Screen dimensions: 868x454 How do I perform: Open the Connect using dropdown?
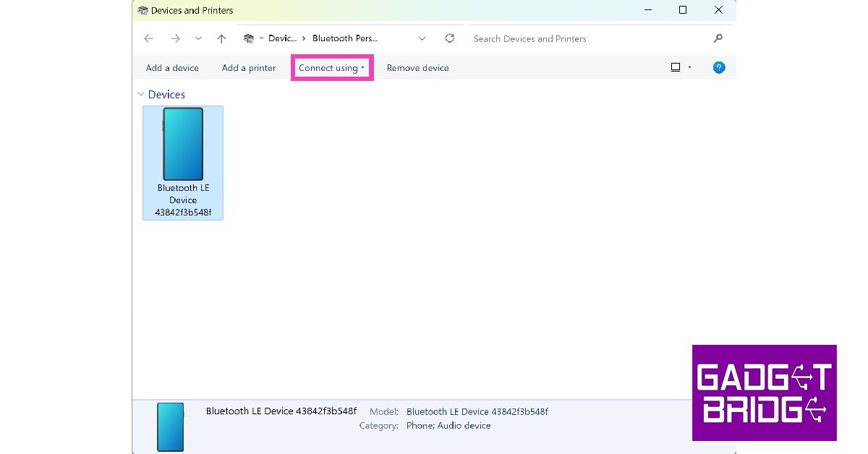pos(331,68)
